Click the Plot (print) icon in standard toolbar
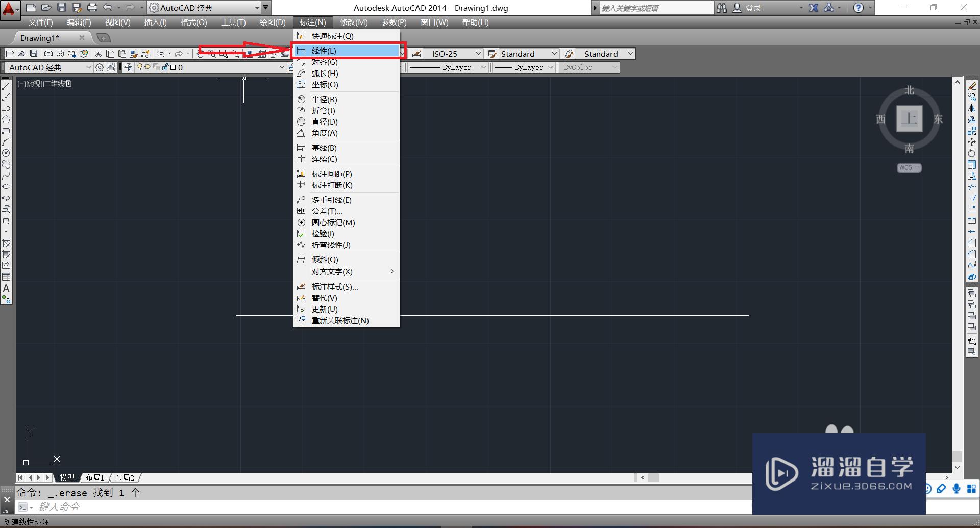Viewport: 980px width, 528px height. [48, 54]
